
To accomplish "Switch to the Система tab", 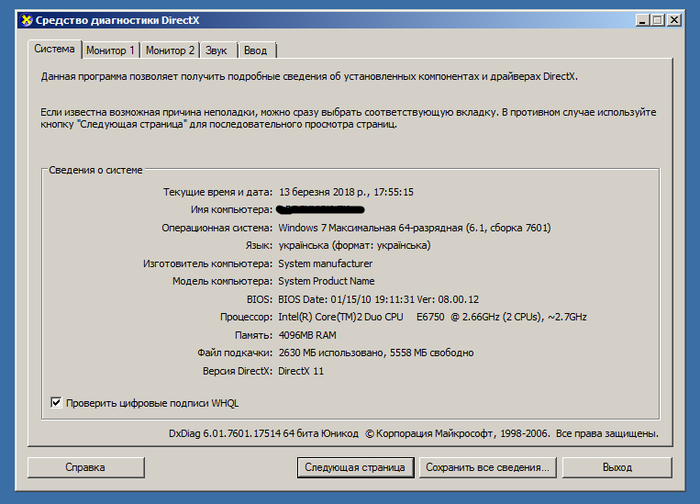I will pos(54,49).
